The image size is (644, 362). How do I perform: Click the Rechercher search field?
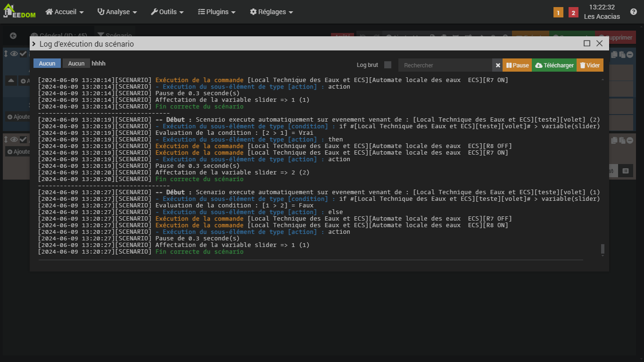(x=446, y=65)
